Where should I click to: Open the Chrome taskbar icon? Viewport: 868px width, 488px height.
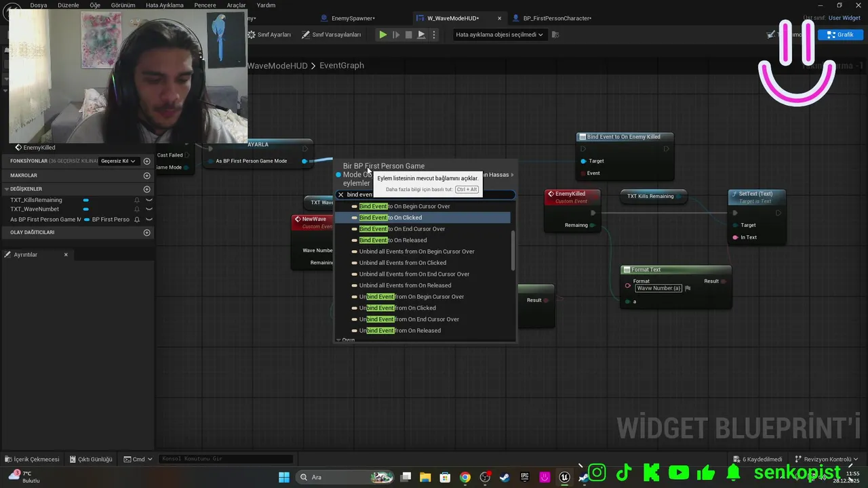465,477
